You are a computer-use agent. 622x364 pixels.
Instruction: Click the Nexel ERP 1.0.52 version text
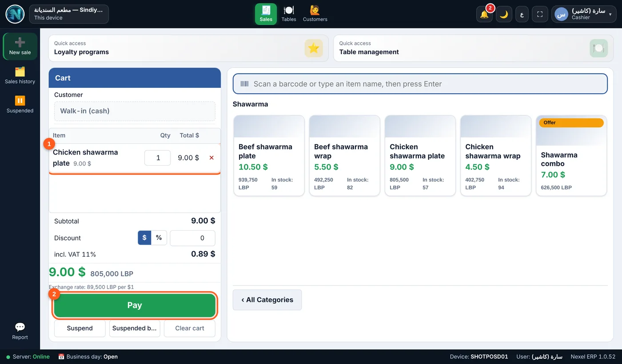coord(593,356)
